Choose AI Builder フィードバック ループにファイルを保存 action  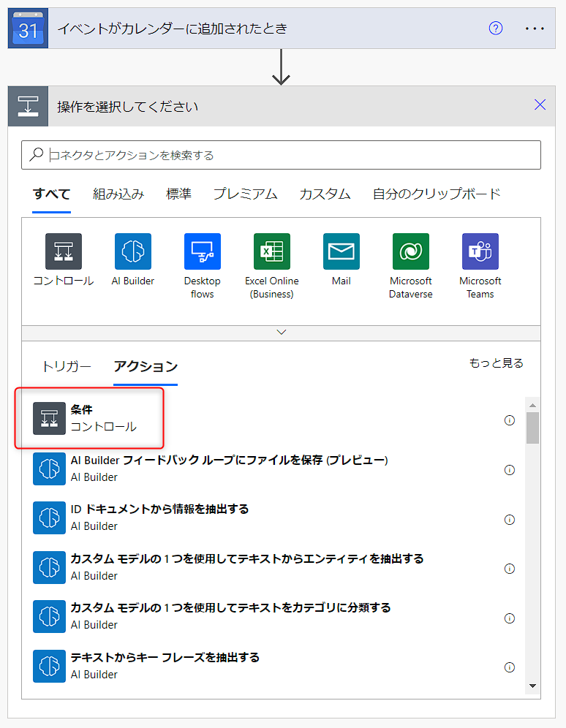[x=274, y=469]
